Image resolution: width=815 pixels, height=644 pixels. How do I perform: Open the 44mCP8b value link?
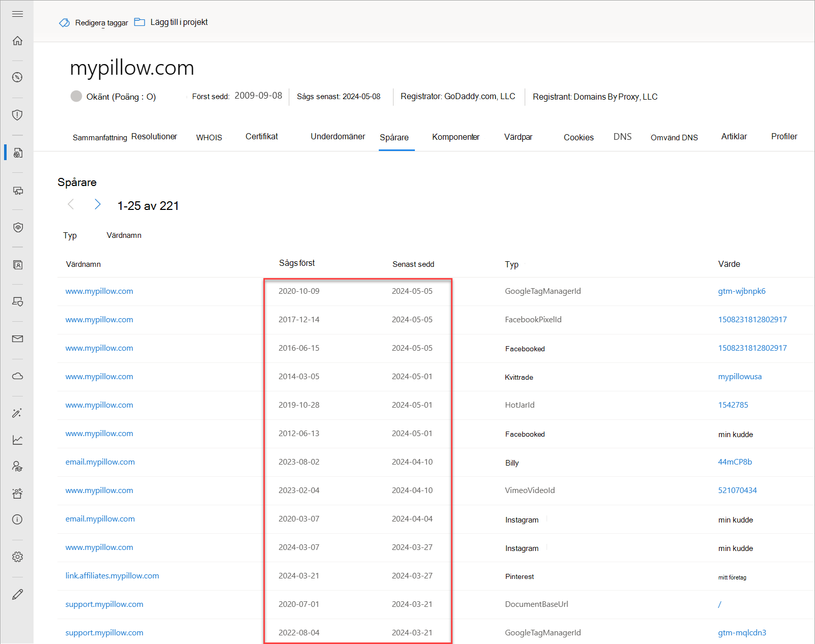735,462
